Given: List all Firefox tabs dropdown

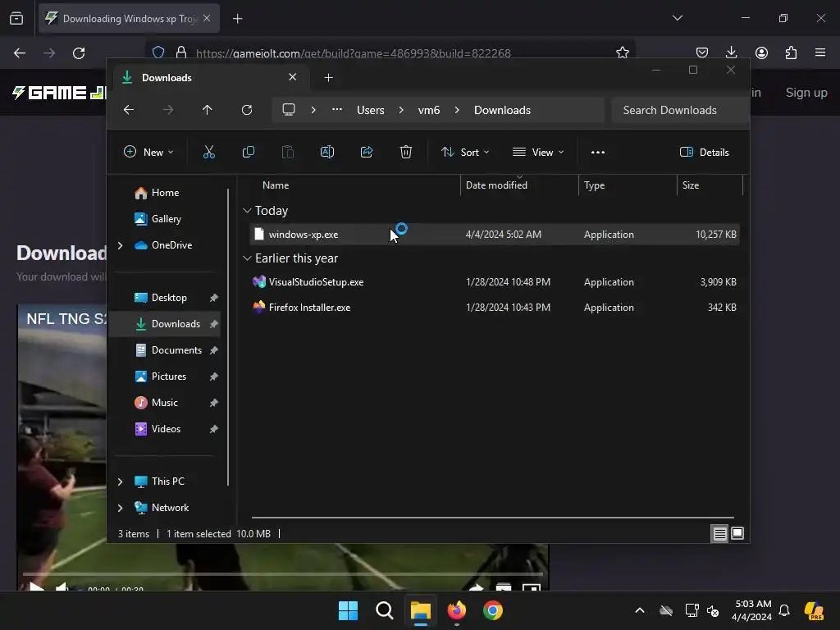Looking at the screenshot, I should 678,18.
